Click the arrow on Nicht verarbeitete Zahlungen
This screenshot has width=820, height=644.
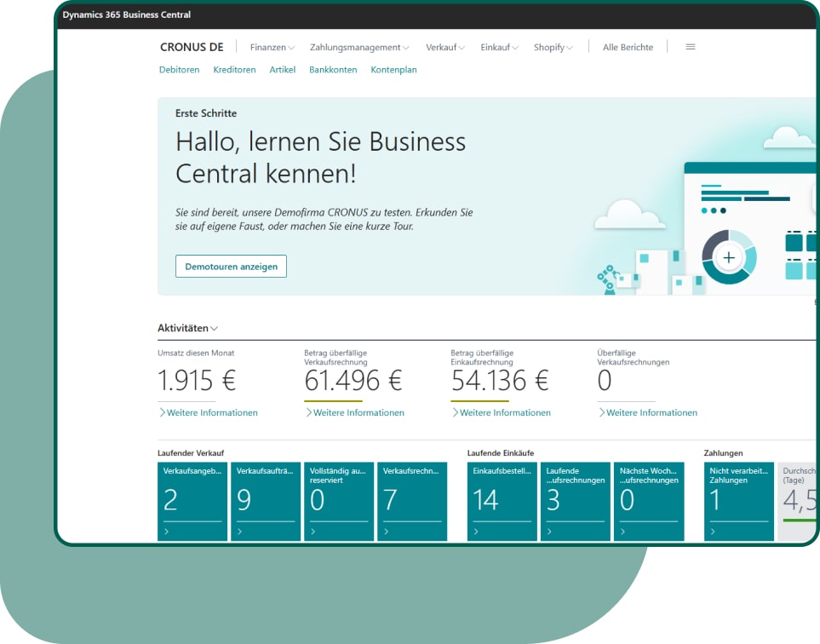(x=714, y=529)
